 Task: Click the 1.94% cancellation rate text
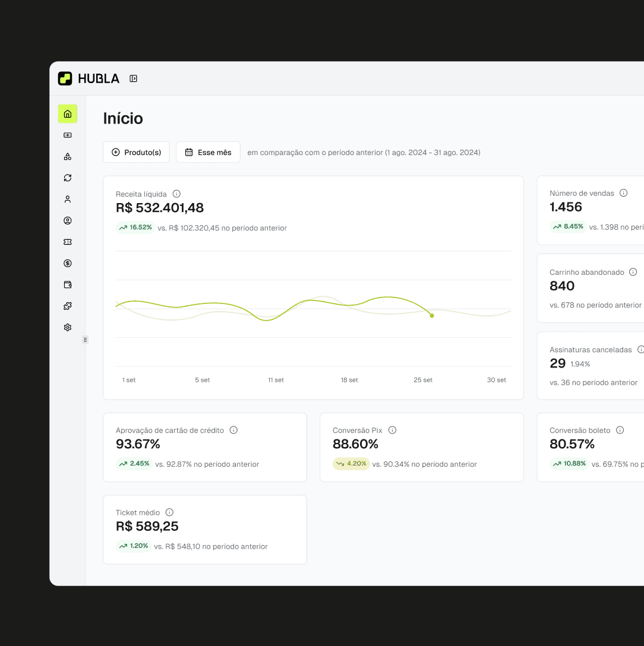[580, 364]
